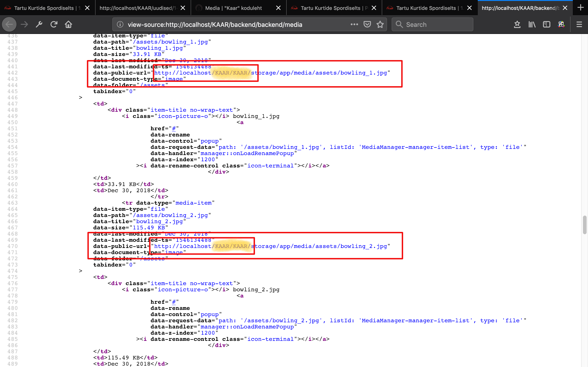Toggle the content blocking shield in the address bar
The height and width of the screenshot is (367, 588).
pos(367,24)
